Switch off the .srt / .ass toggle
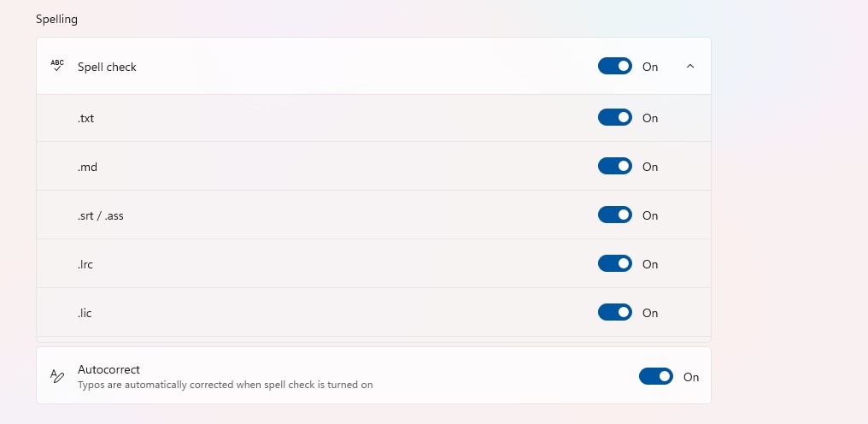Image resolution: width=868 pixels, height=424 pixels. point(614,215)
